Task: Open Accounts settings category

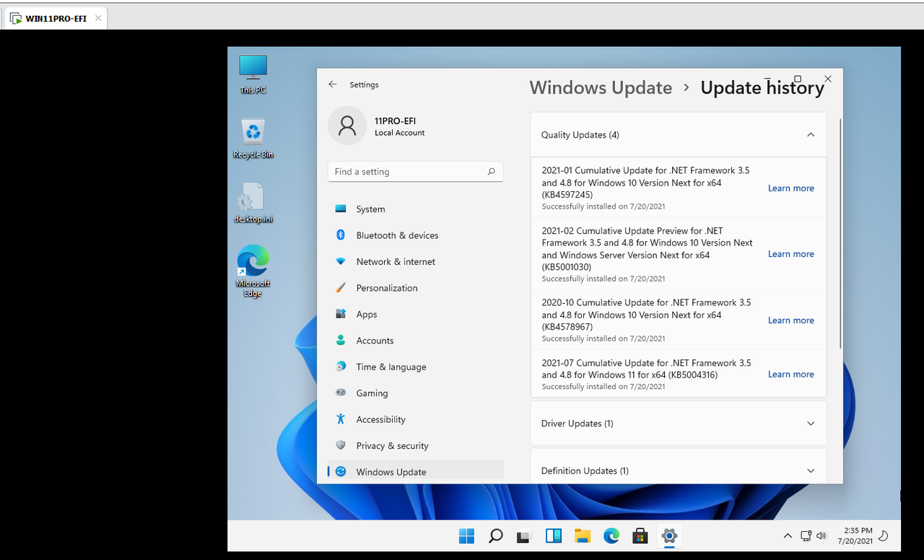Action: (x=415, y=341)
